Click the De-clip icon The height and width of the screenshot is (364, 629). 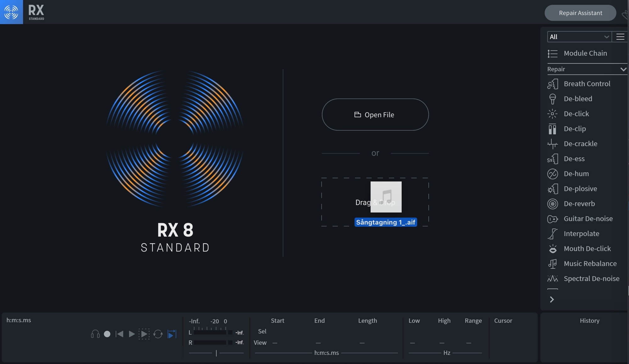click(553, 129)
